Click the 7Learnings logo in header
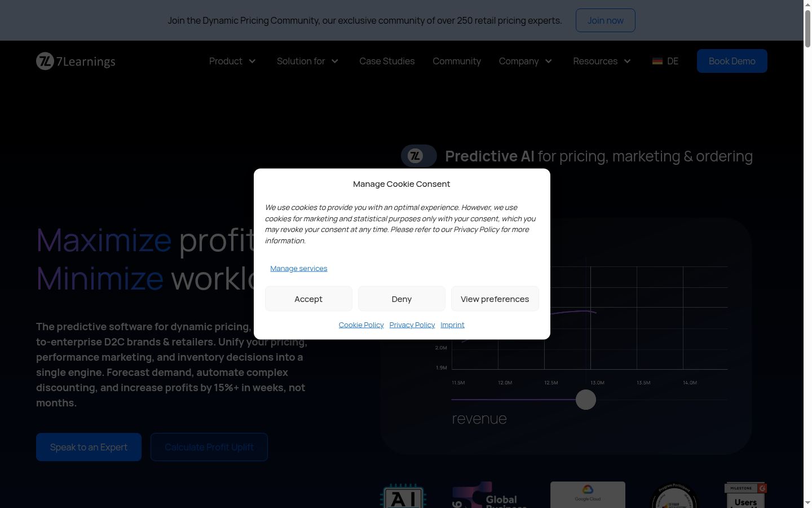 point(76,61)
